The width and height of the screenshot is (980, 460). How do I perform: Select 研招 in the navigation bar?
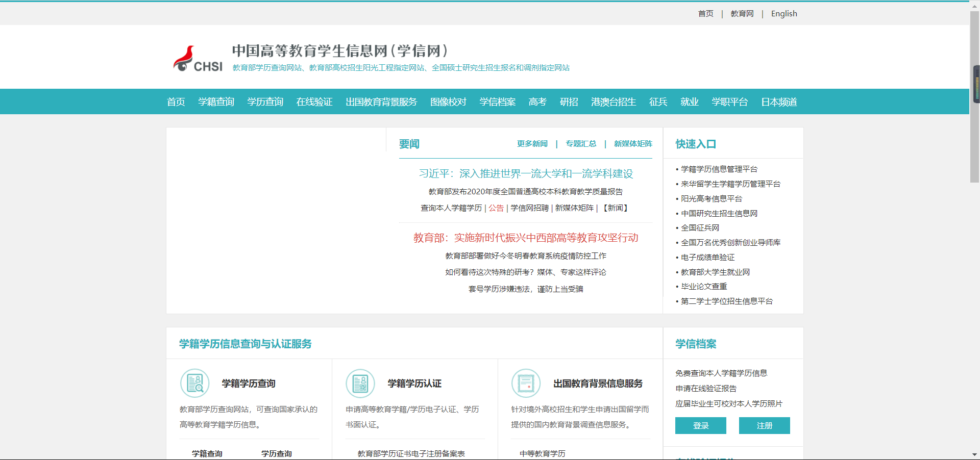tap(569, 102)
